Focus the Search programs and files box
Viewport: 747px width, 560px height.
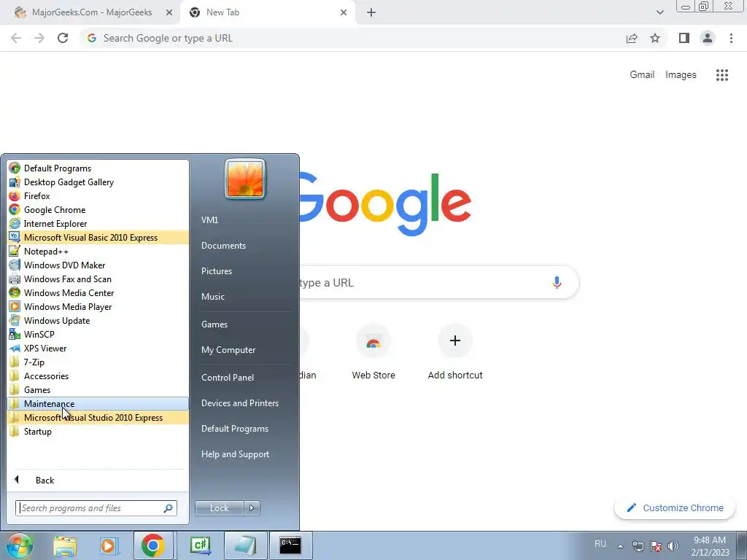[96, 508]
